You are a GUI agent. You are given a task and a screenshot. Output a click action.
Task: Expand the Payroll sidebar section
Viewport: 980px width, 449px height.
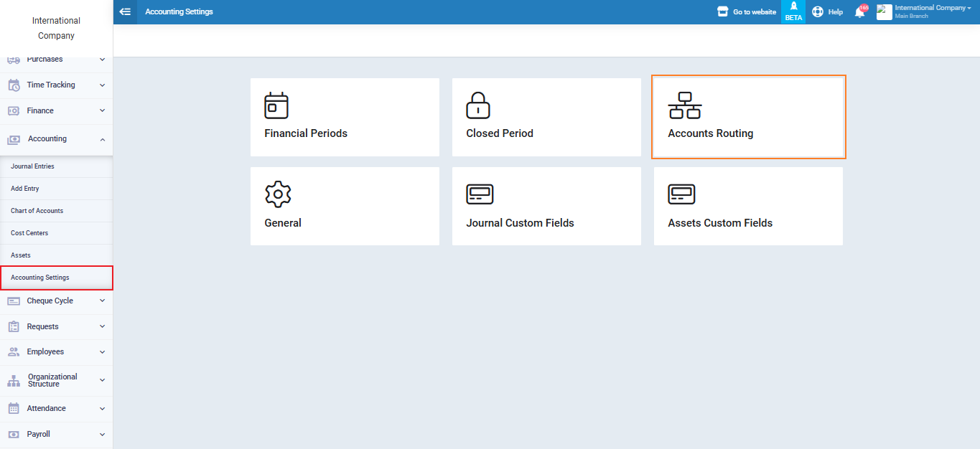(x=56, y=435)
